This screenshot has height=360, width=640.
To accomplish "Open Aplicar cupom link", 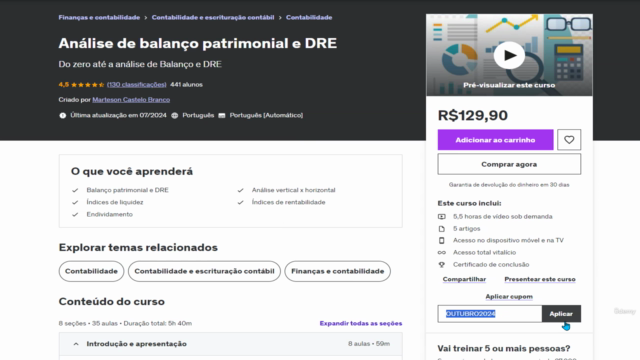I will [509, 296].
